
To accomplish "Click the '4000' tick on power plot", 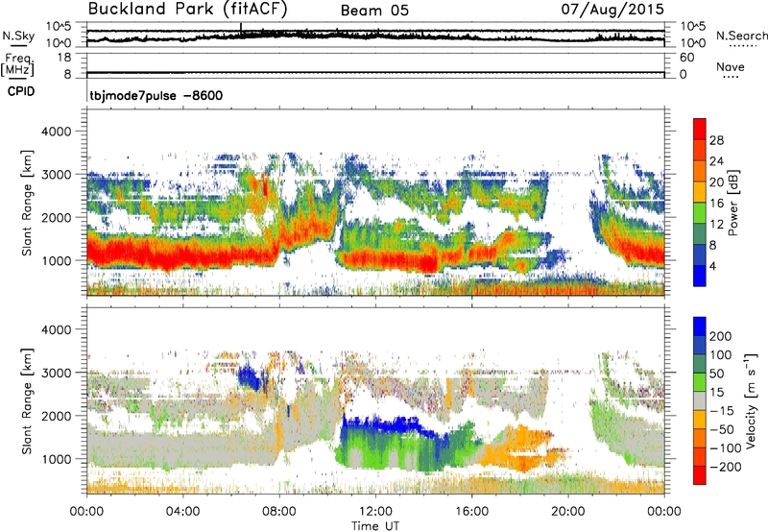I will coord(57,132).
